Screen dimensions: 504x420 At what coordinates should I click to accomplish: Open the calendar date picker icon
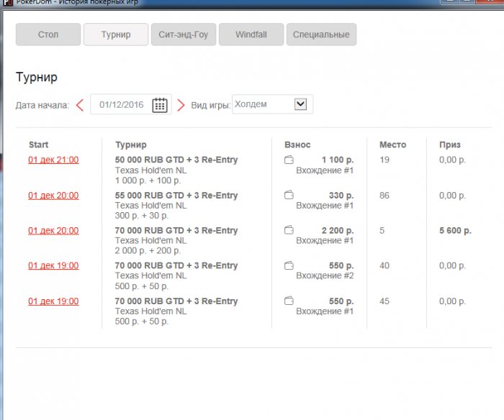tap(160, 105)
